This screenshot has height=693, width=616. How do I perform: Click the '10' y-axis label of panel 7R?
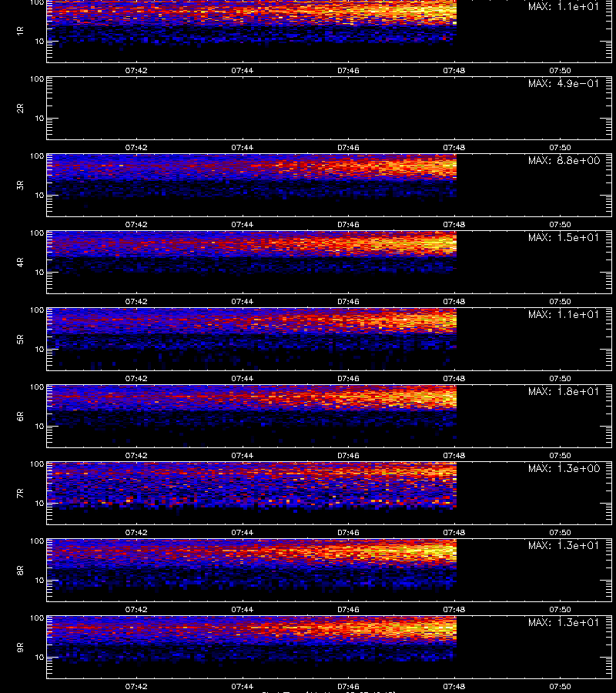click(x=39, y=504)
